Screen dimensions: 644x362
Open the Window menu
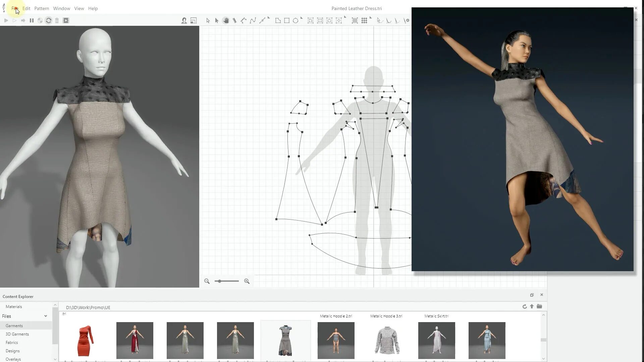(61, 8)
